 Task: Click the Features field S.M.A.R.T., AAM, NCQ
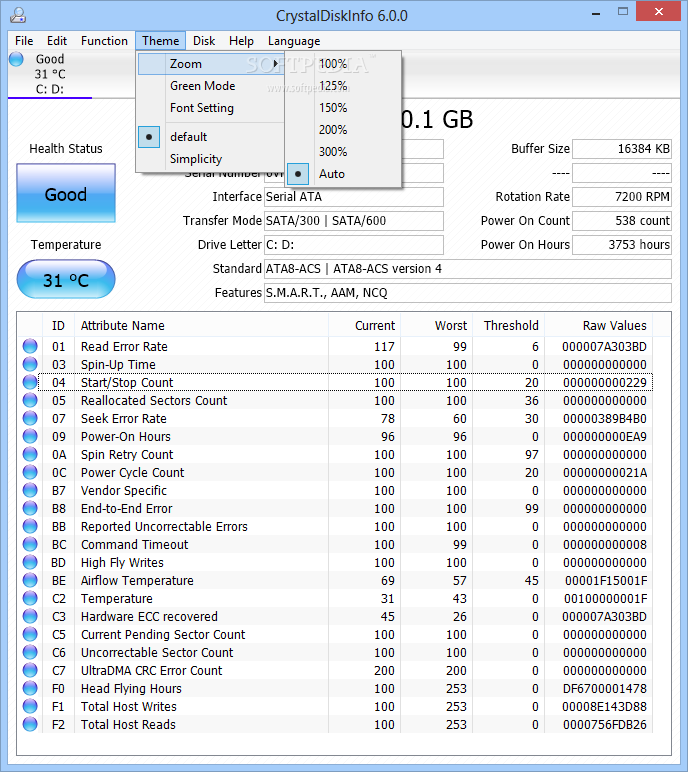pyautogui.click(x=468, y=293)
